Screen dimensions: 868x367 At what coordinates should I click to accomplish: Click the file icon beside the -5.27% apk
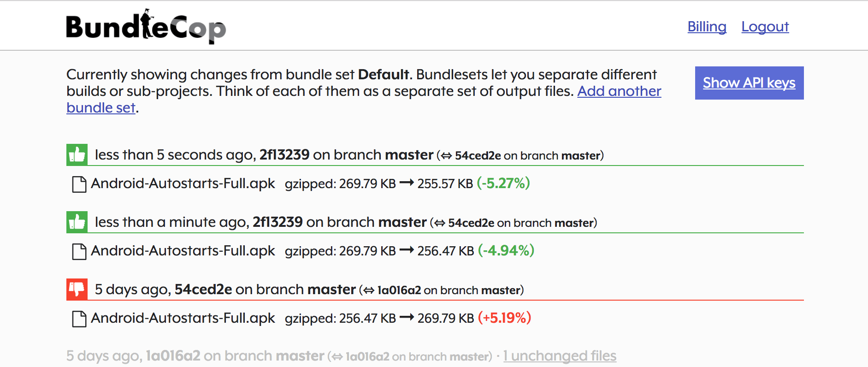[x=79, y=184]
